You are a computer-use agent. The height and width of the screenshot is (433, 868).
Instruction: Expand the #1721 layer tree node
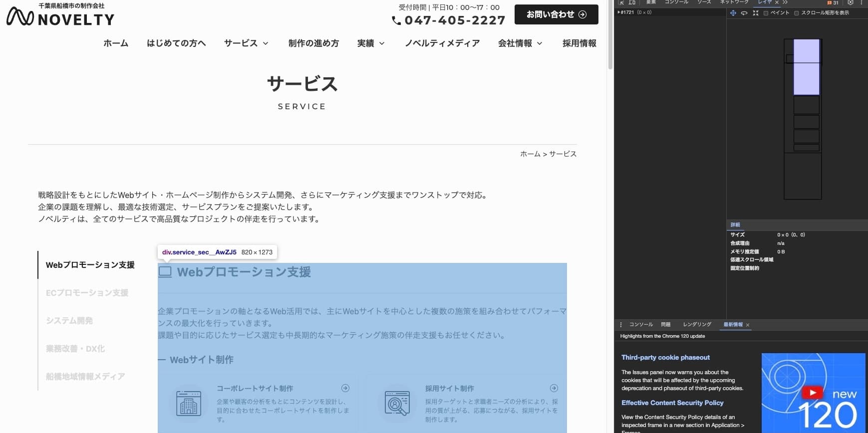[619, 12]
